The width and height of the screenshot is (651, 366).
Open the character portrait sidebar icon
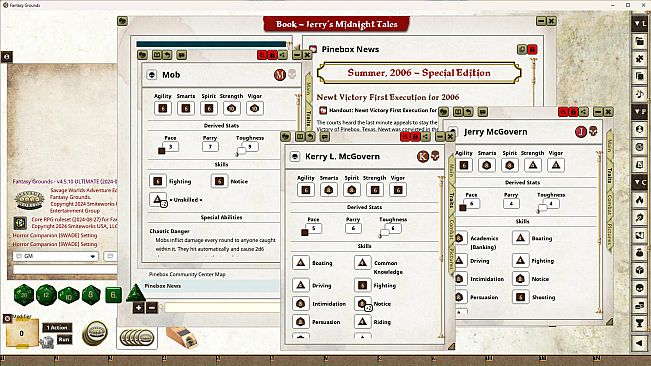pos(639,129)
